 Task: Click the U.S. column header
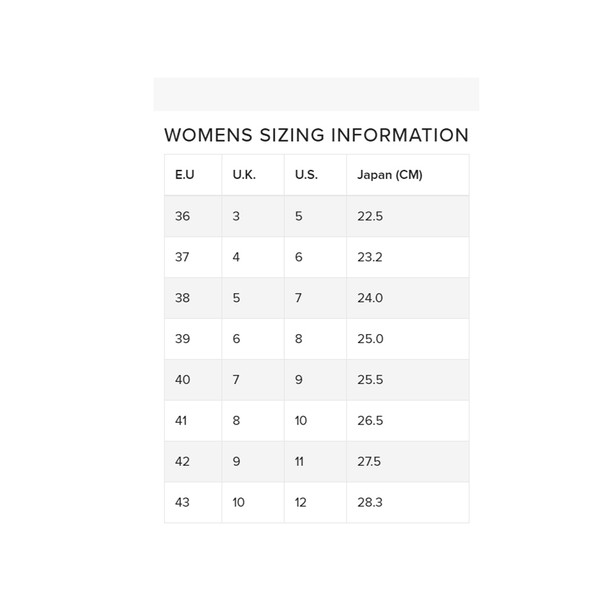tap(306, 175)
